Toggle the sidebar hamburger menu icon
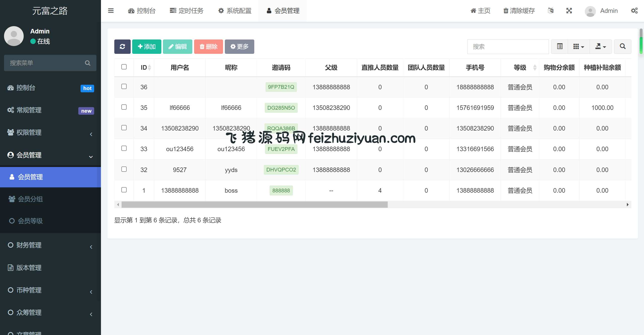Screen dimensions: 644x335 tap(111, 11)
